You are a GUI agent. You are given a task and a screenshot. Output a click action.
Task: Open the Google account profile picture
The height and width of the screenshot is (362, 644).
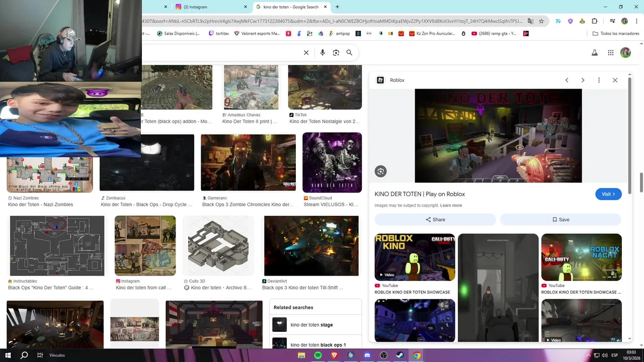pos(625,53)
